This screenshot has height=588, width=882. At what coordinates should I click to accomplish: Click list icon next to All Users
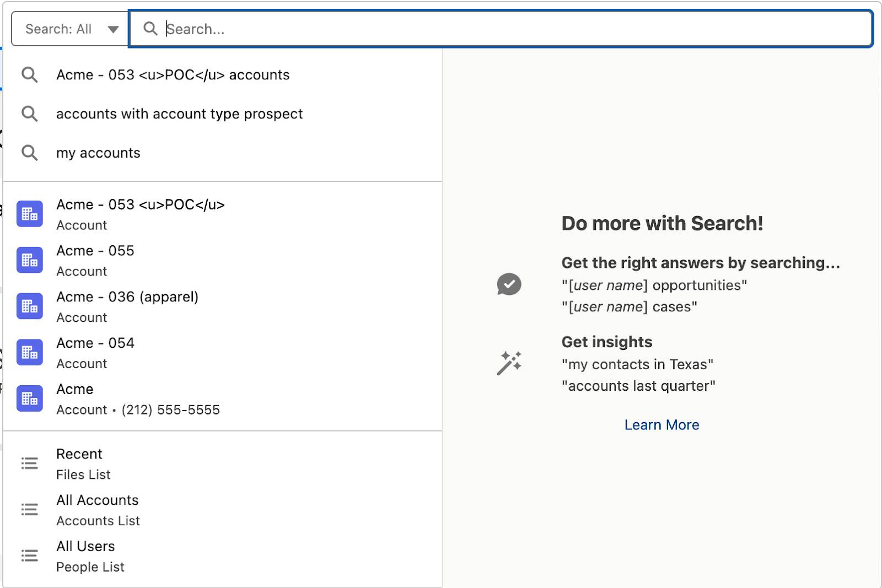pyautogui.click(x=30, y=555)
